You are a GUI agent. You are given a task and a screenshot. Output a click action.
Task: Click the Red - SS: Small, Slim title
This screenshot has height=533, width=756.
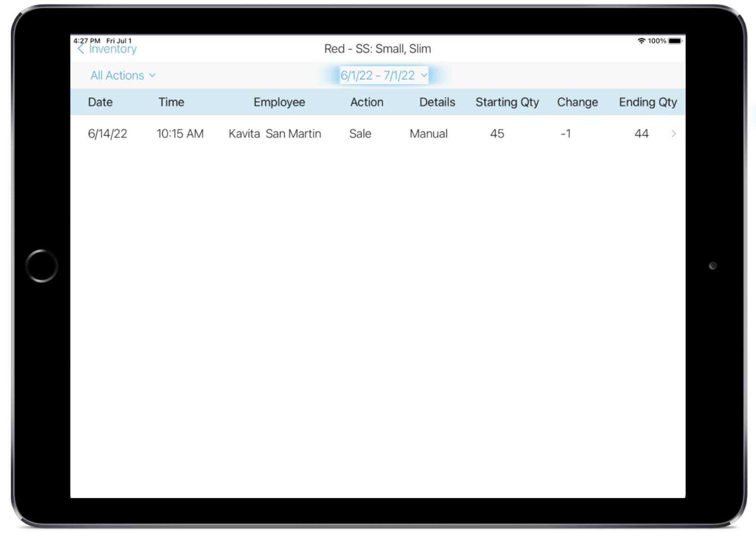tap(377, 49)
